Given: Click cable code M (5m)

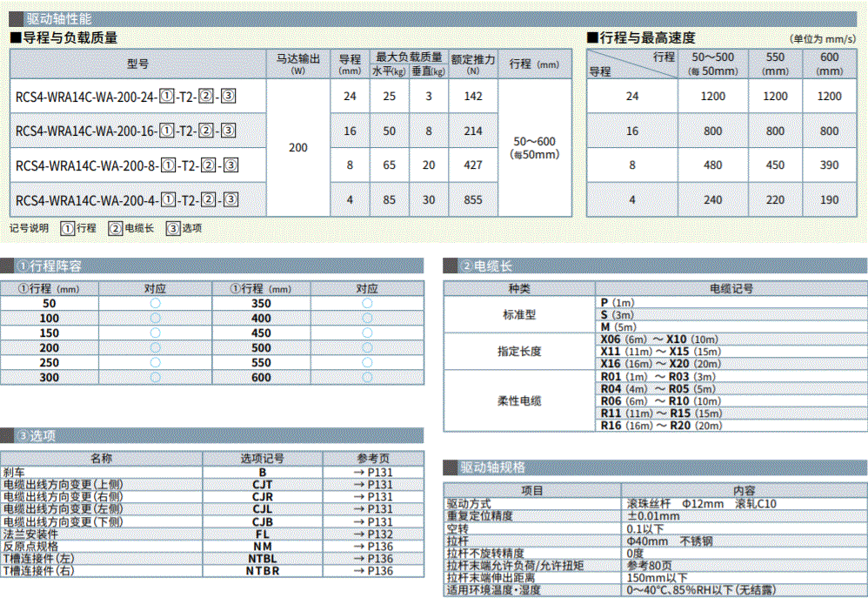Looking at the screenshot, I should [618, 327].
